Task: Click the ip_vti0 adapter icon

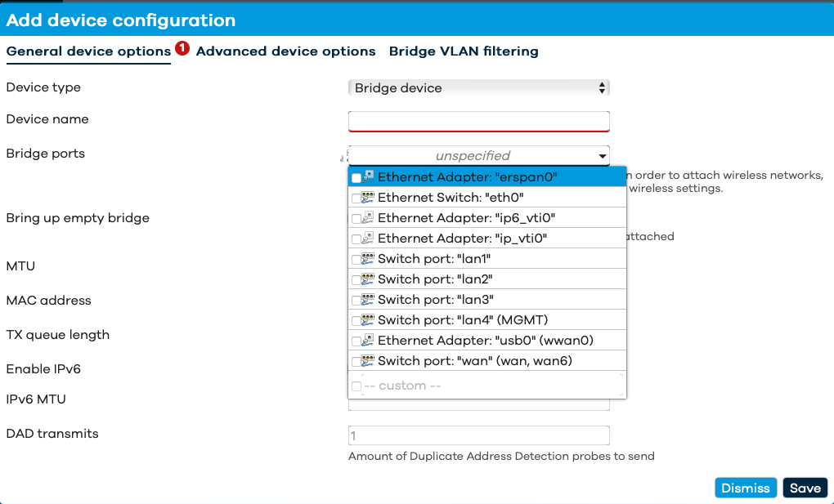Action: (x=368, y=239)
